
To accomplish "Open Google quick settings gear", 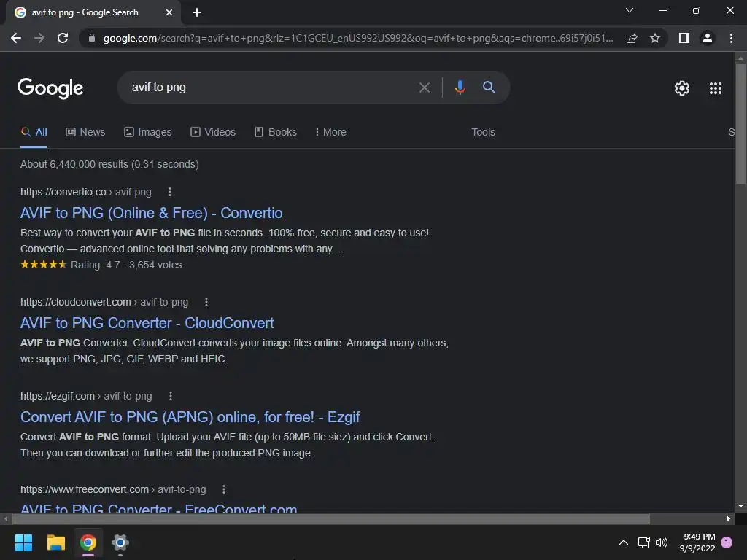I will click(x=682, y=88).
